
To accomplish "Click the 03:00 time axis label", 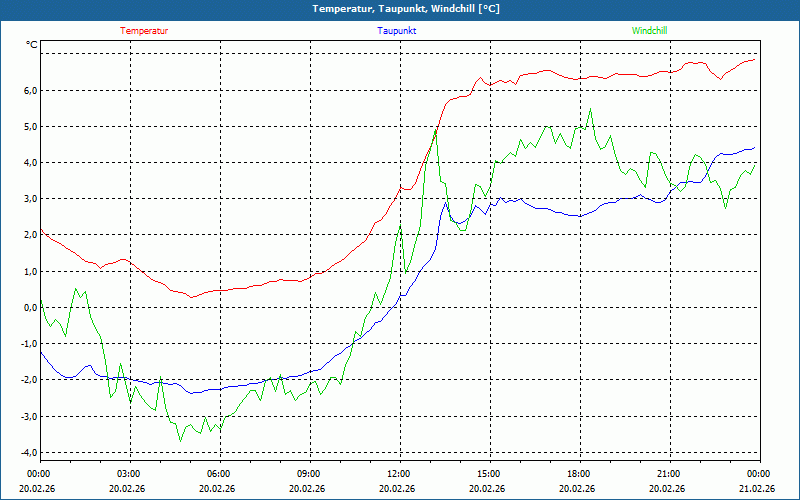I will [x=131, y=474].
